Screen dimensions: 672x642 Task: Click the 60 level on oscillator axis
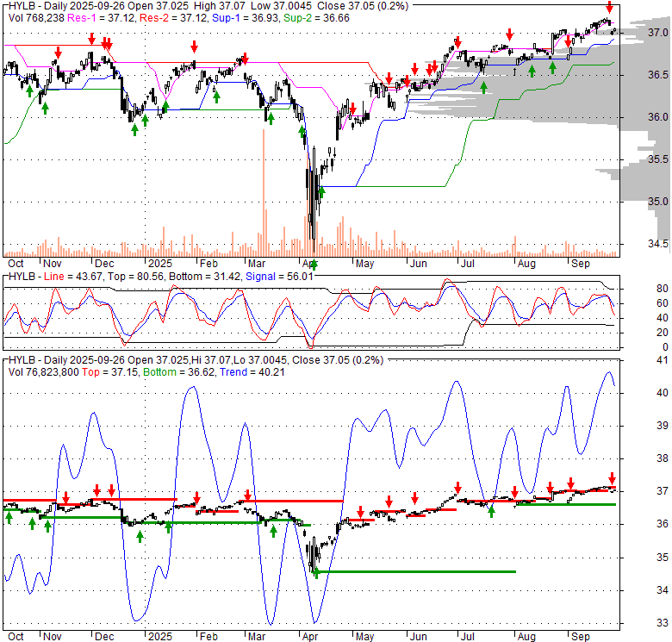pyautogui.click(x=663, y=303)
